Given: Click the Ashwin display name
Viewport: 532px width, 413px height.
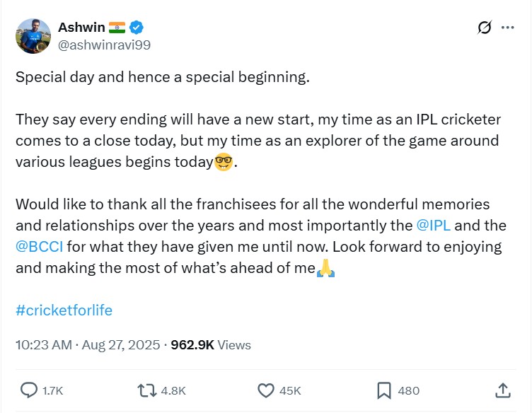Looking at the screenshot, I should (x=81, y=28).
